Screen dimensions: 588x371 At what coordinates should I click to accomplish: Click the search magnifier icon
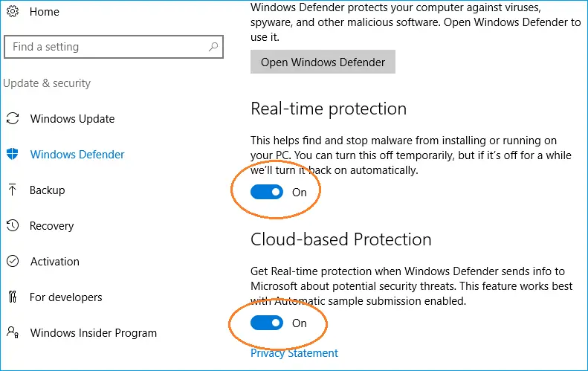click(x=213, y=47)
